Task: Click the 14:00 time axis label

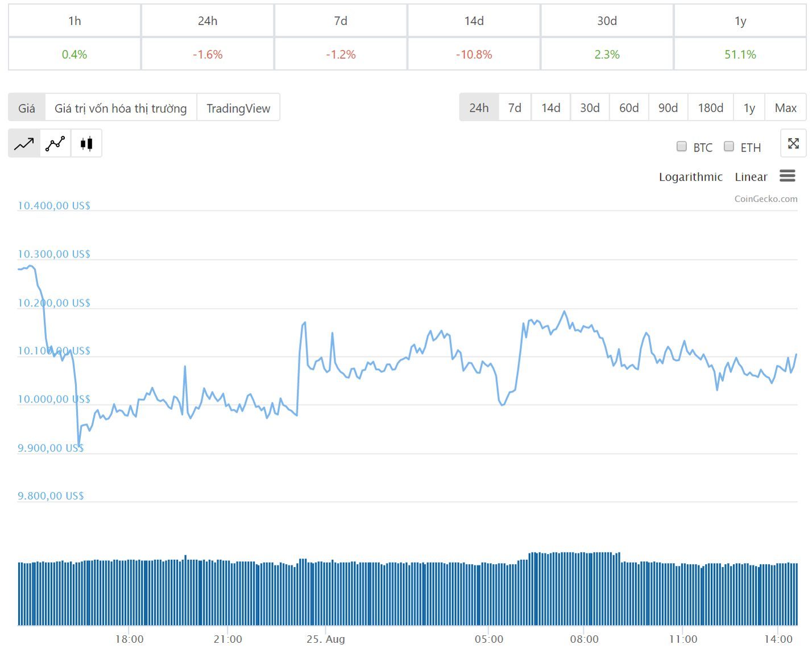Action: tap(778, 639)
